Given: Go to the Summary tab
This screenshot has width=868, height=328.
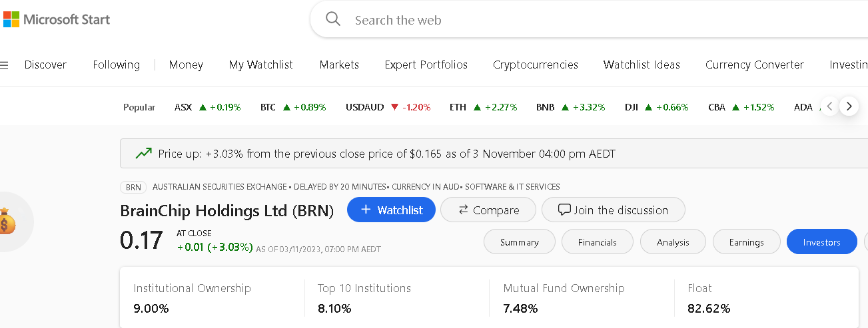Looking at the screenshot, I should pyautogui.click(x=519, y=242).
